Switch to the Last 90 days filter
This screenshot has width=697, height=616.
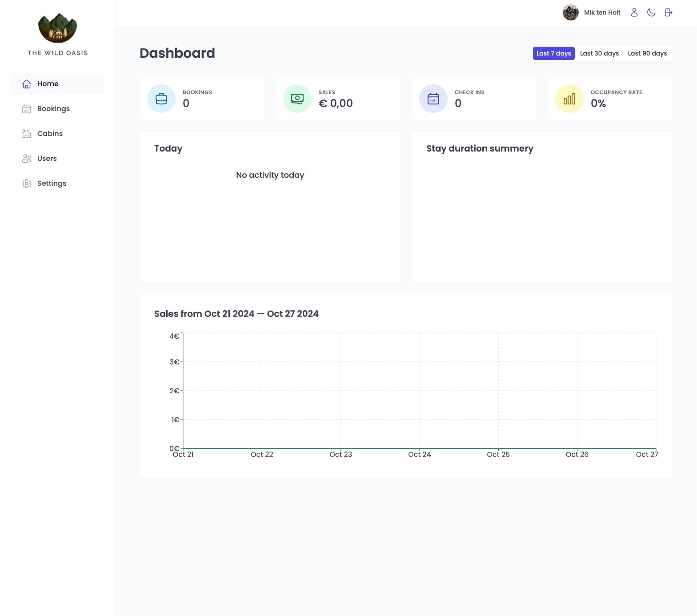[648, 53]
